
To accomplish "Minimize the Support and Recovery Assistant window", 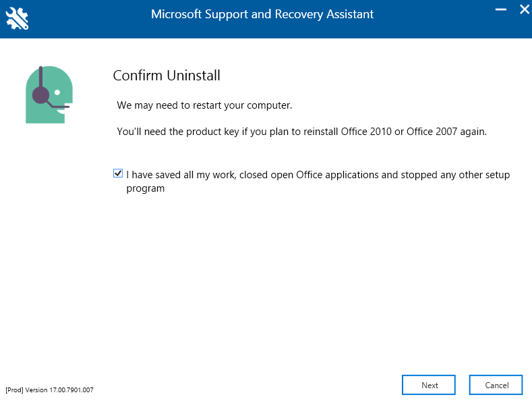I will click(x=501, y=9).
